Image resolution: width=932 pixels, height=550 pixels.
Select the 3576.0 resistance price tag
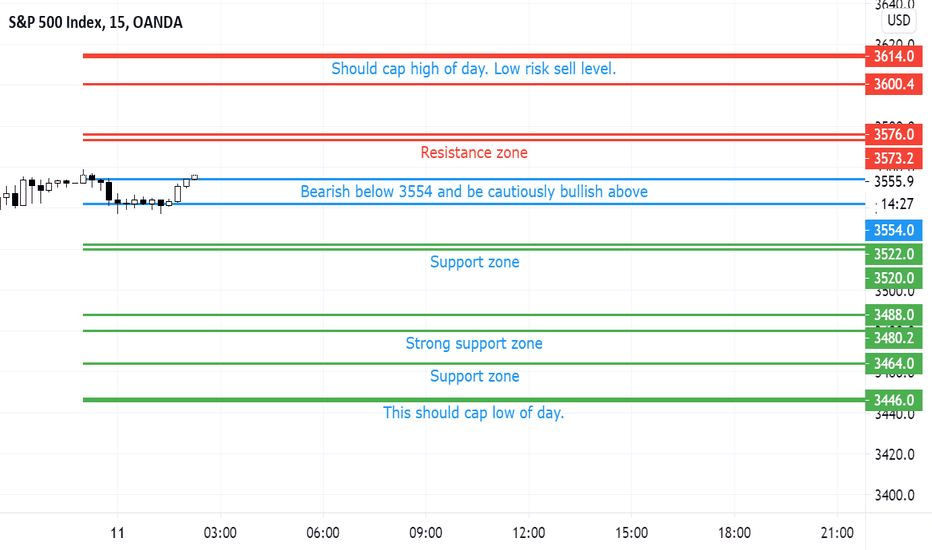click(x=893, y=134)
